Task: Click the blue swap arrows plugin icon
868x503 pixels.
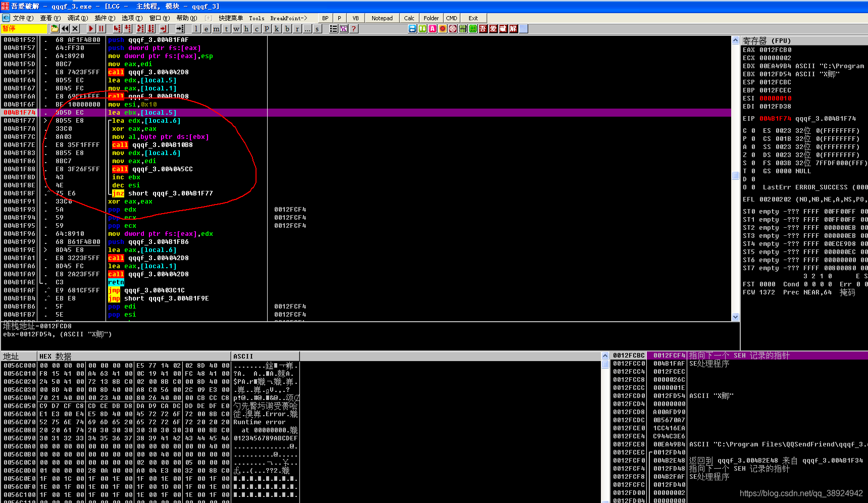Action: pyautogui.click(x=413, y=29)
